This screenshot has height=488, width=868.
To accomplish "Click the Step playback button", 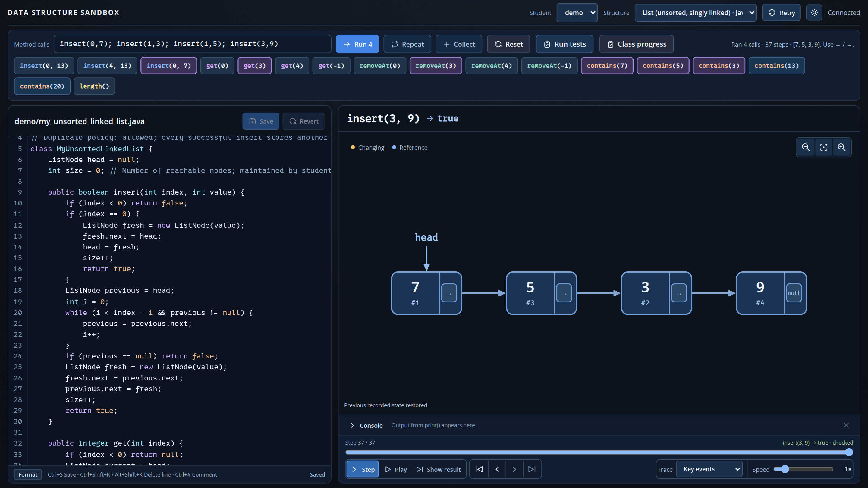I will (x=363, y=469).
